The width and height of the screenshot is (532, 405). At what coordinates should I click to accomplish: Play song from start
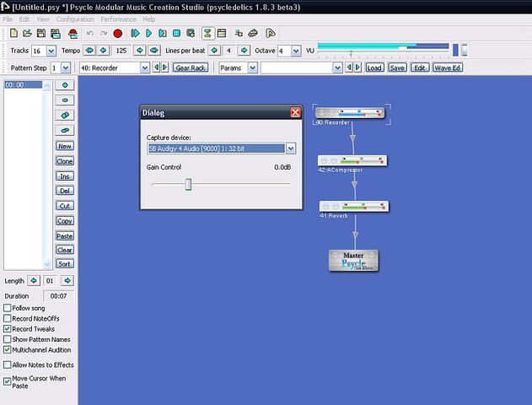click(135, 33)
